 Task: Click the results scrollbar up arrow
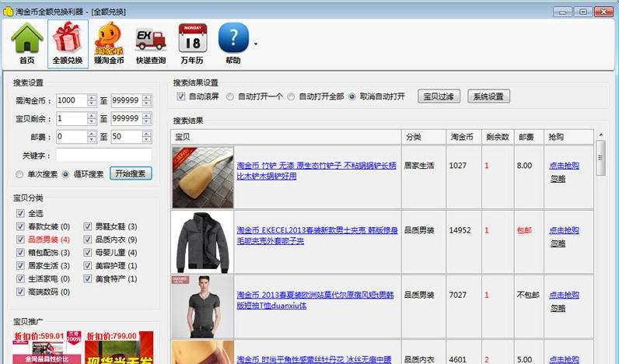click(x=601, y=135)
